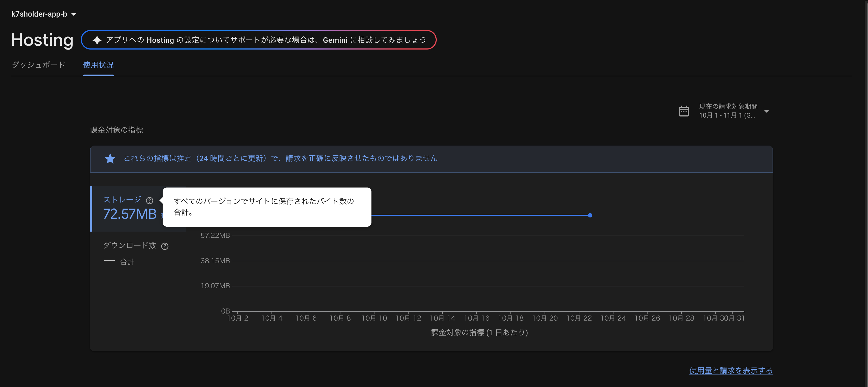
Task: Select the 使用状況 tab
Action: (x=98, y=65)
